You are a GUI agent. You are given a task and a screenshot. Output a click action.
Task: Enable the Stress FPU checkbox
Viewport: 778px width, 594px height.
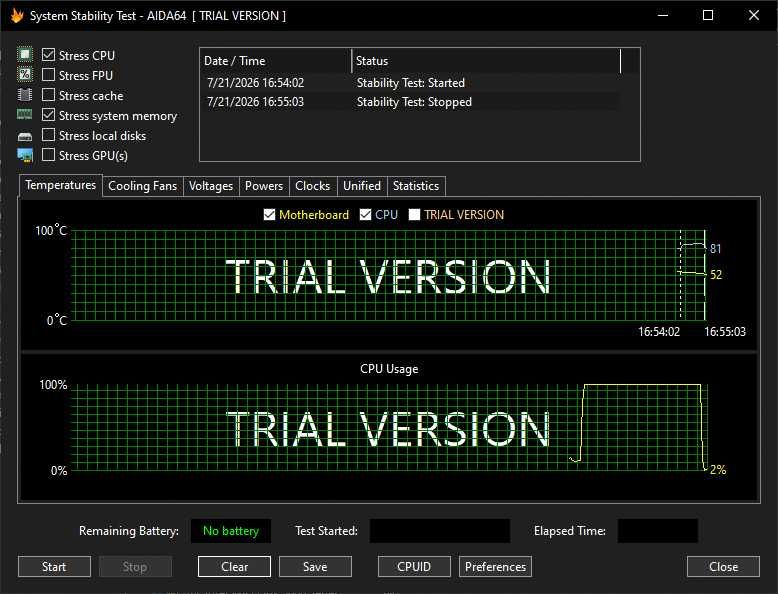click(x=48, y=75)
